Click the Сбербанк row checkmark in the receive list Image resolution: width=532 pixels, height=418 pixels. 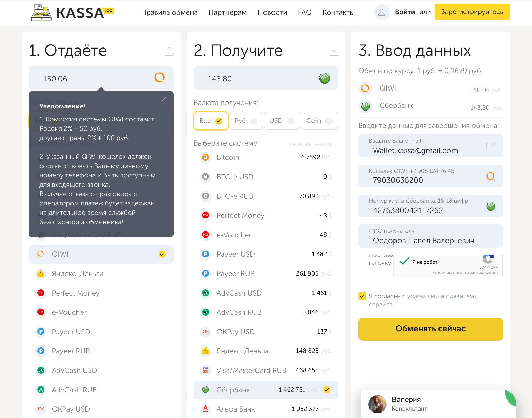tap(327, 389)
